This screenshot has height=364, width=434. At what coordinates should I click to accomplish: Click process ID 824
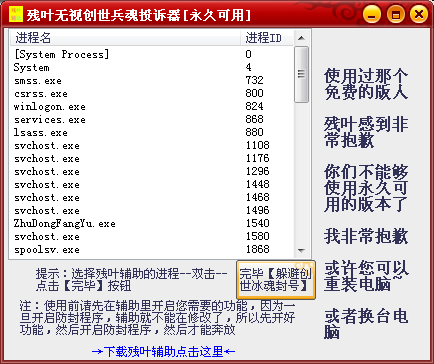click(x=254, y=106)
